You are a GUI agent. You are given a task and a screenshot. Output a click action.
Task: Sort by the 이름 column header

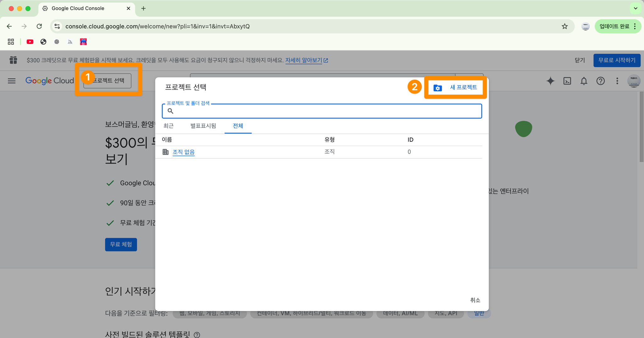167,139
